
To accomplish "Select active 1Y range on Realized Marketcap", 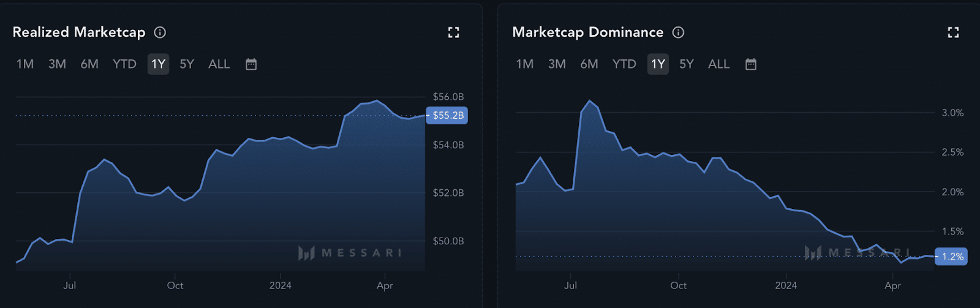I will pos(158,64).
